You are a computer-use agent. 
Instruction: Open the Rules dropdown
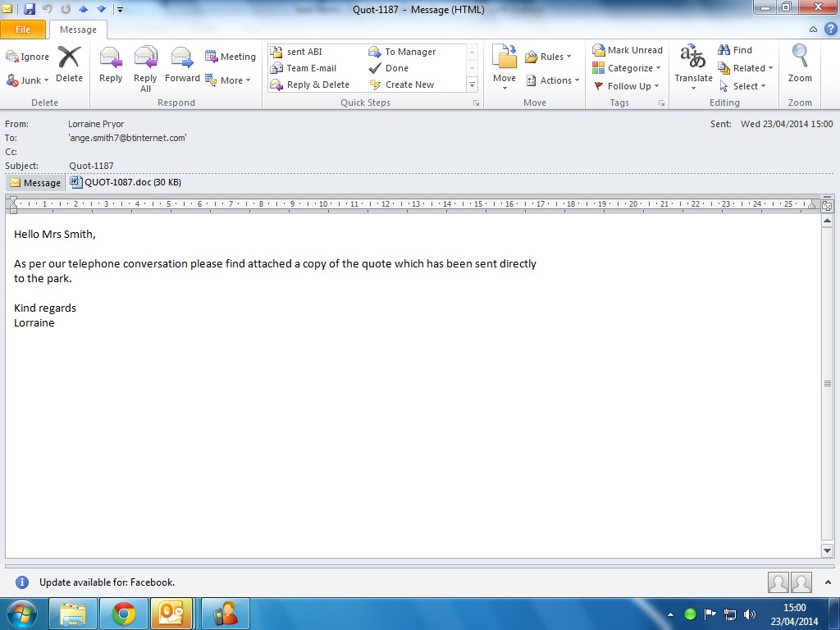pyautogui.click(x=548, y=57)
